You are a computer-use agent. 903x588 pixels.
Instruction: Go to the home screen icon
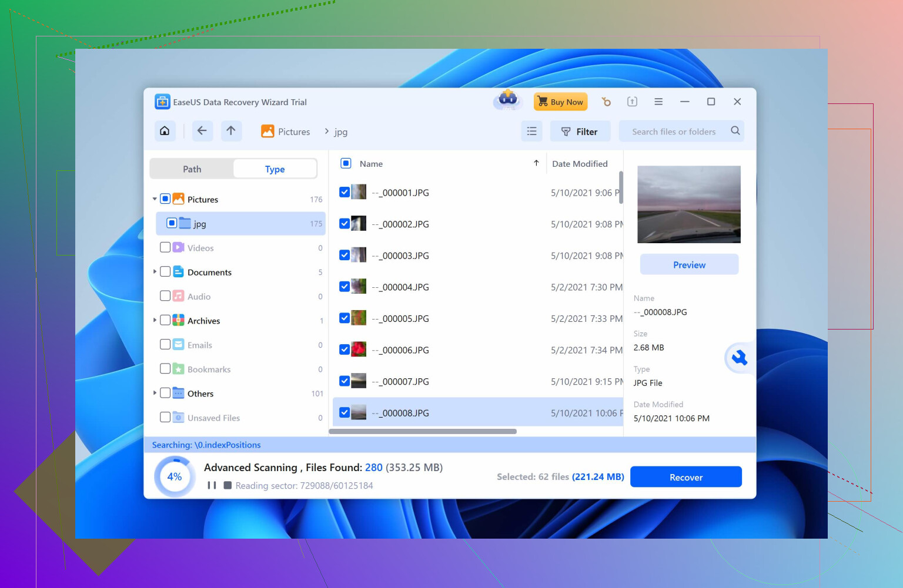(165, 131)
